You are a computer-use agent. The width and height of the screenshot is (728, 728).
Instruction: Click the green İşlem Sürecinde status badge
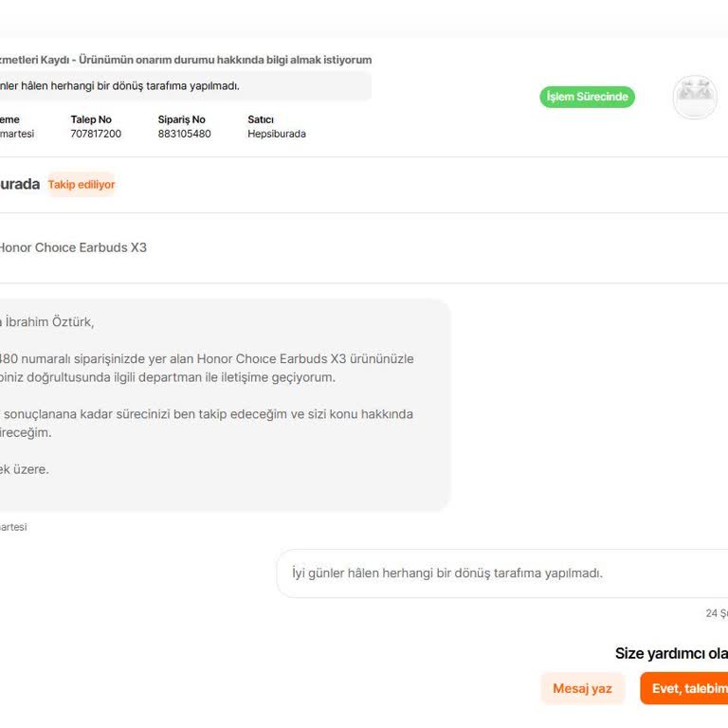[x=587, y=97]
